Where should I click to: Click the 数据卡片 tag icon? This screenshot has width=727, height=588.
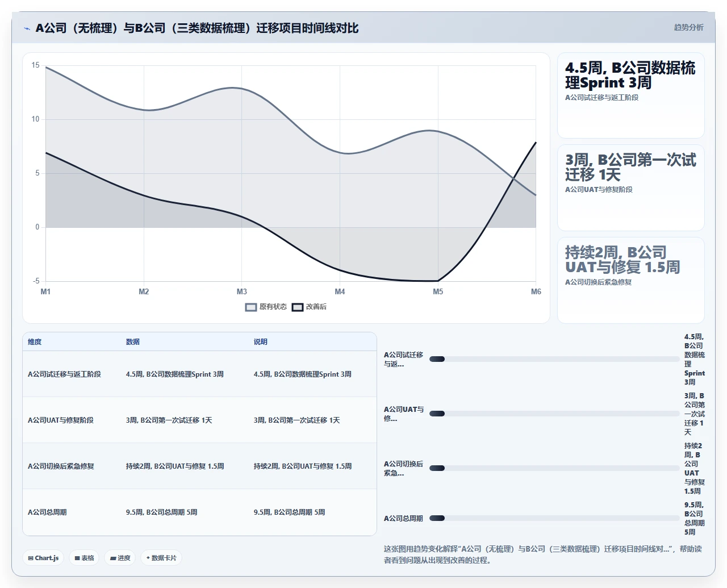click(x=148, y=558)
